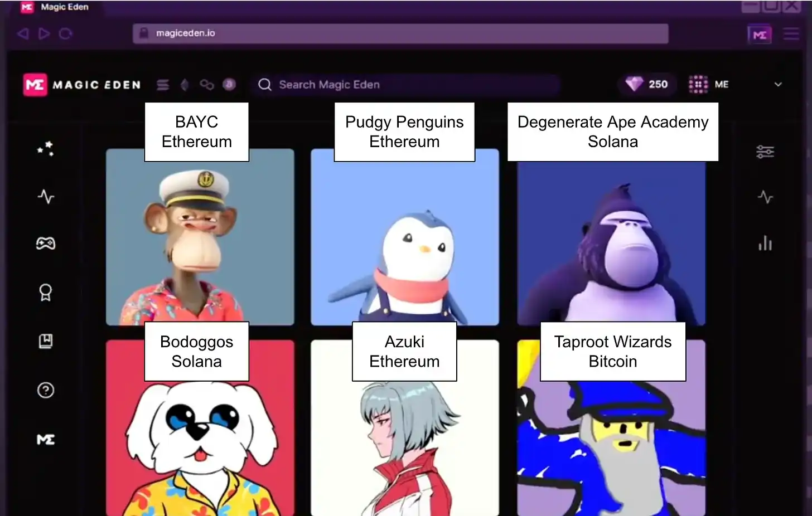Click the browser reload button
812x516 pixels.
[x=66, y=34]
